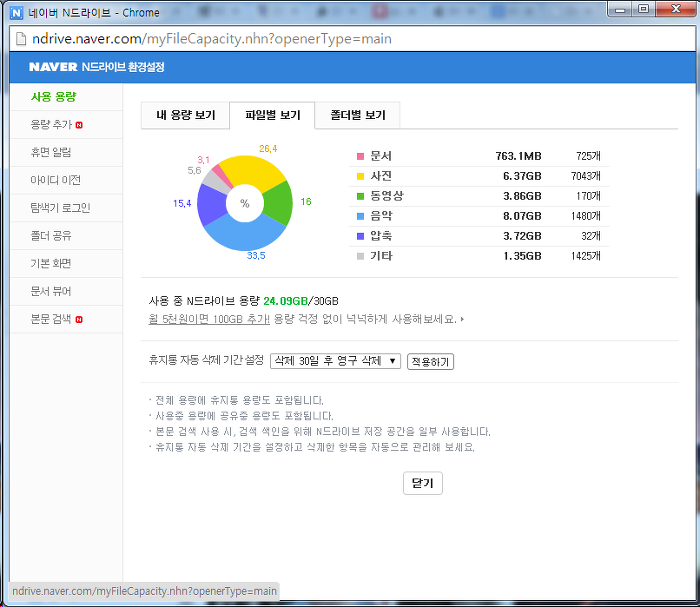This screenshot has width=700, height=607.
Task: Click the light blue 음악 legend swatch
Action: click(x=361, y=216)
